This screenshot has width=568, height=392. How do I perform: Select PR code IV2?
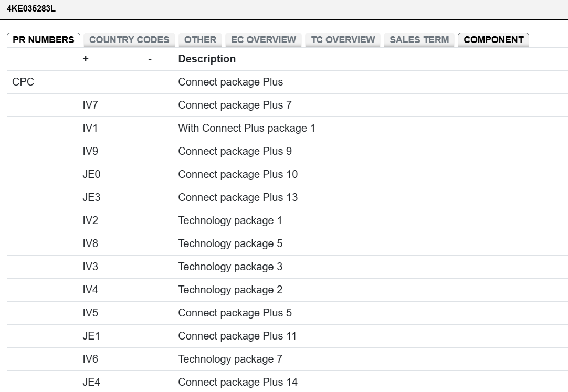pyautogui.click(x=90, y=221)
